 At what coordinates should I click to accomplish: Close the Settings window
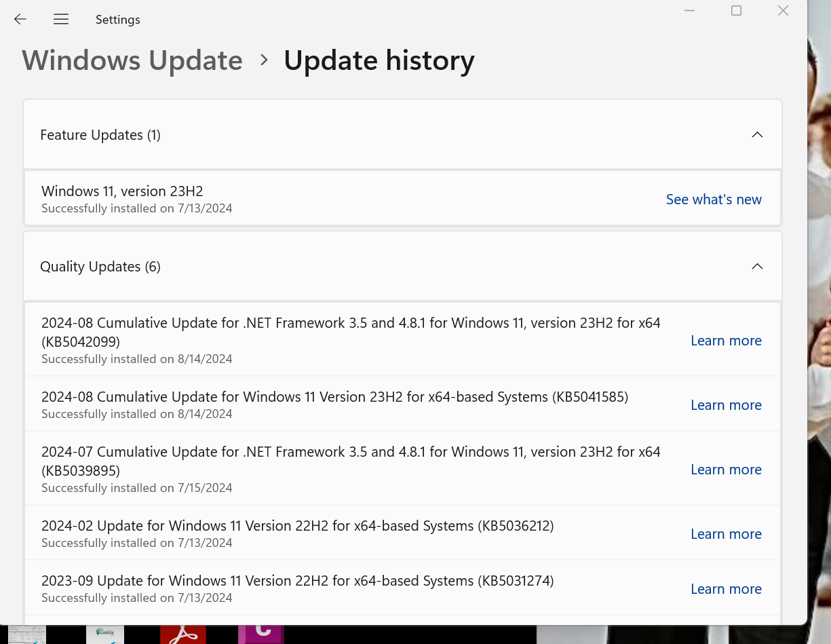pos(783,11)
